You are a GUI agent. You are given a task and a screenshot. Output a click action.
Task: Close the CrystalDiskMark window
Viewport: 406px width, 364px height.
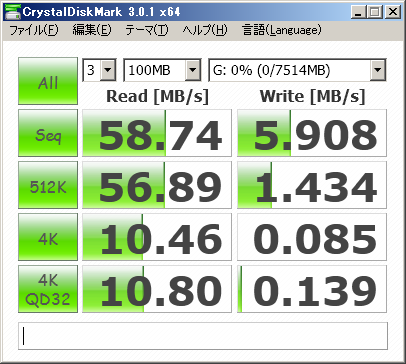pos(393,12)
